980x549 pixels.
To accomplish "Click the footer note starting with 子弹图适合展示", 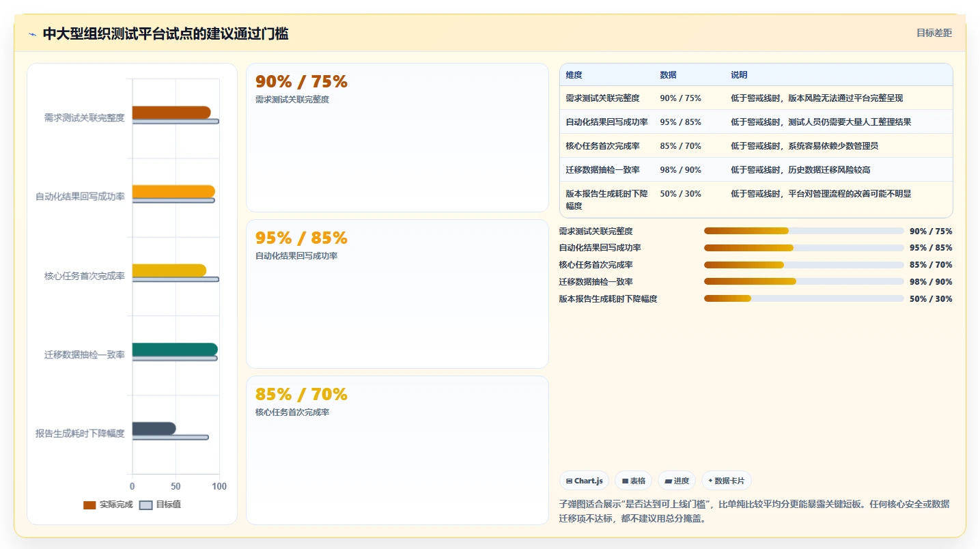I will [755, 511].
